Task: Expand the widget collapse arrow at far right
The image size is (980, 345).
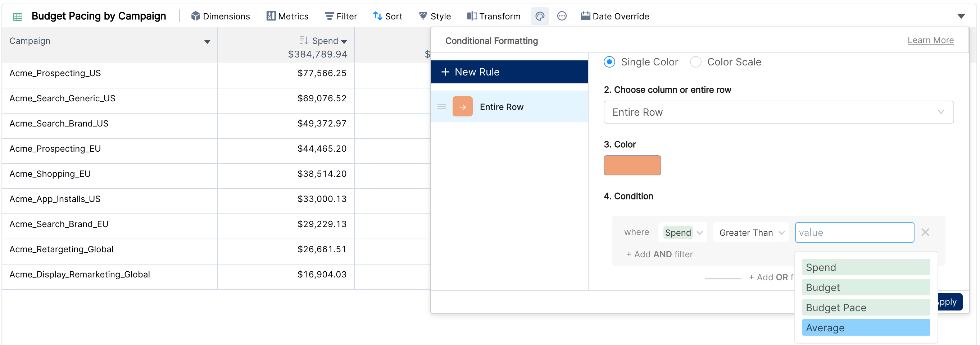Action: (x=961, y=16)
